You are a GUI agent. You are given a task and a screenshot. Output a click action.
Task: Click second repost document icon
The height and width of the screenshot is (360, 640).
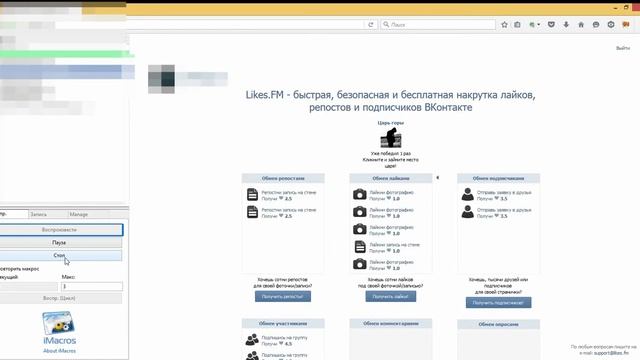pos(252,212)
